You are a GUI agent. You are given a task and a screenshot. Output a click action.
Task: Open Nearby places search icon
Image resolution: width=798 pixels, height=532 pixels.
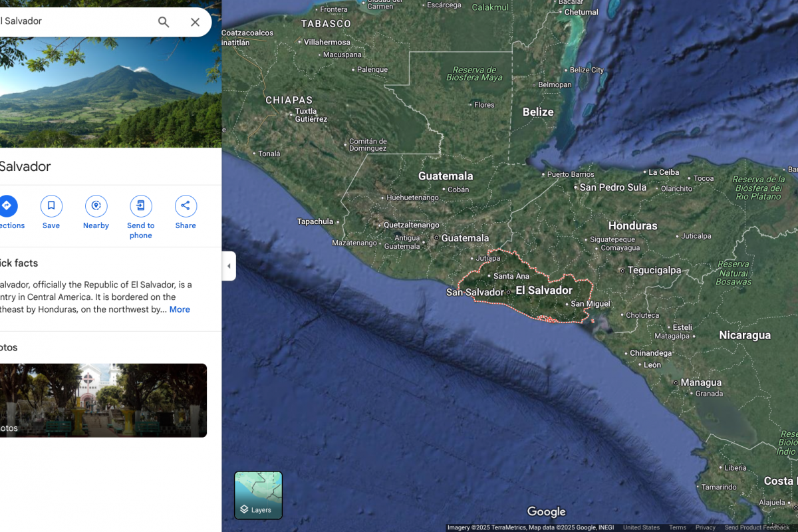tap(96, 206)
